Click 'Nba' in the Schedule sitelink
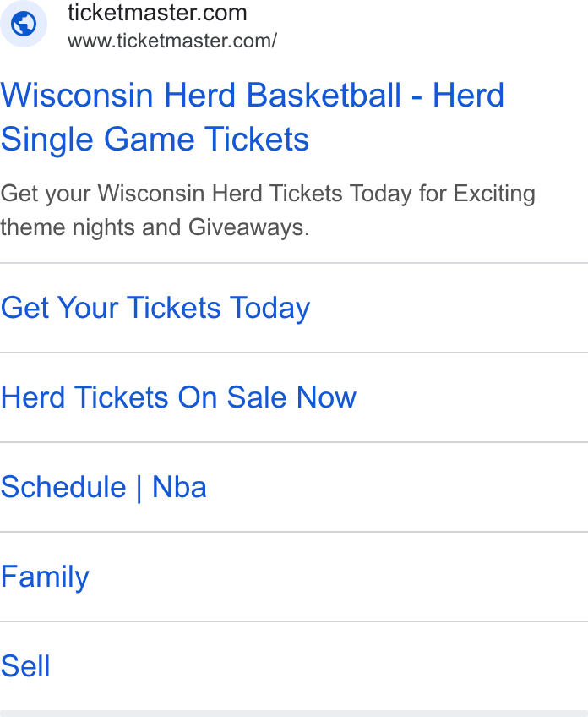 click(180, 487)
